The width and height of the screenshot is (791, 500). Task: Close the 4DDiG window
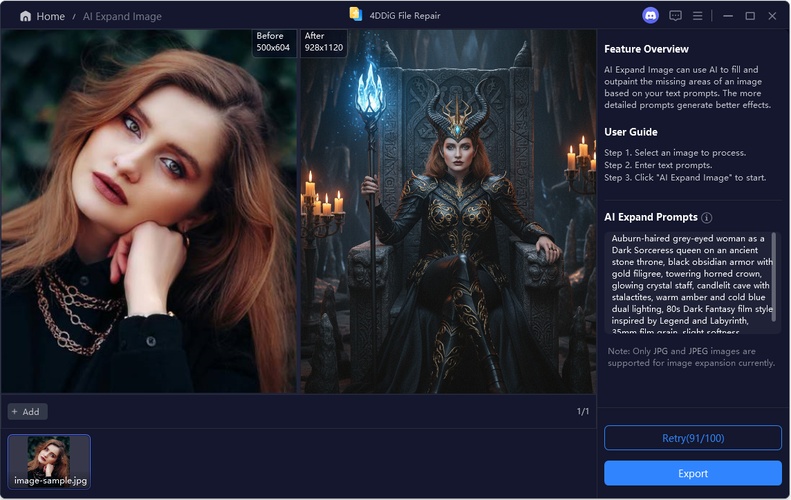click(772, 16)
